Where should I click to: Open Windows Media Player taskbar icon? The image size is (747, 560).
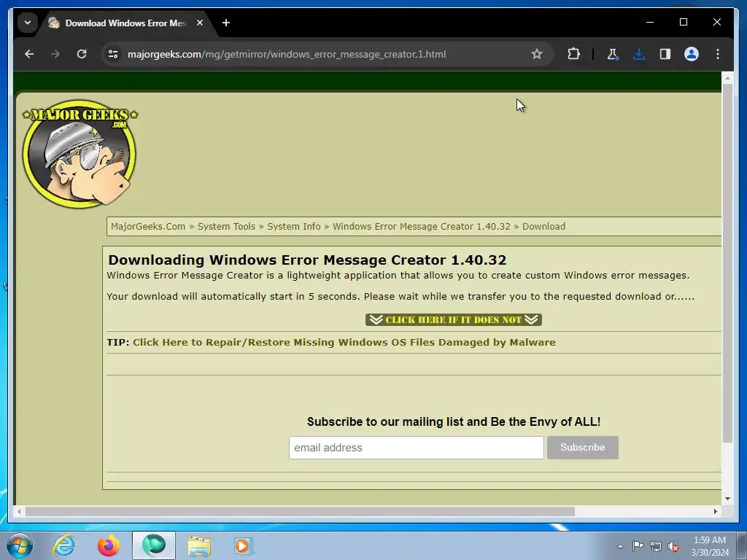coord(243,545)
